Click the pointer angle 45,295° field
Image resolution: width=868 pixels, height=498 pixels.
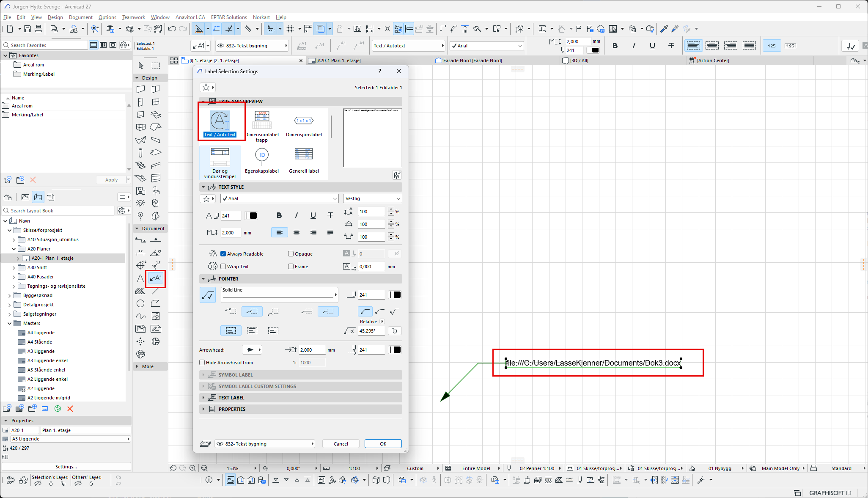(x=371, y=331)
